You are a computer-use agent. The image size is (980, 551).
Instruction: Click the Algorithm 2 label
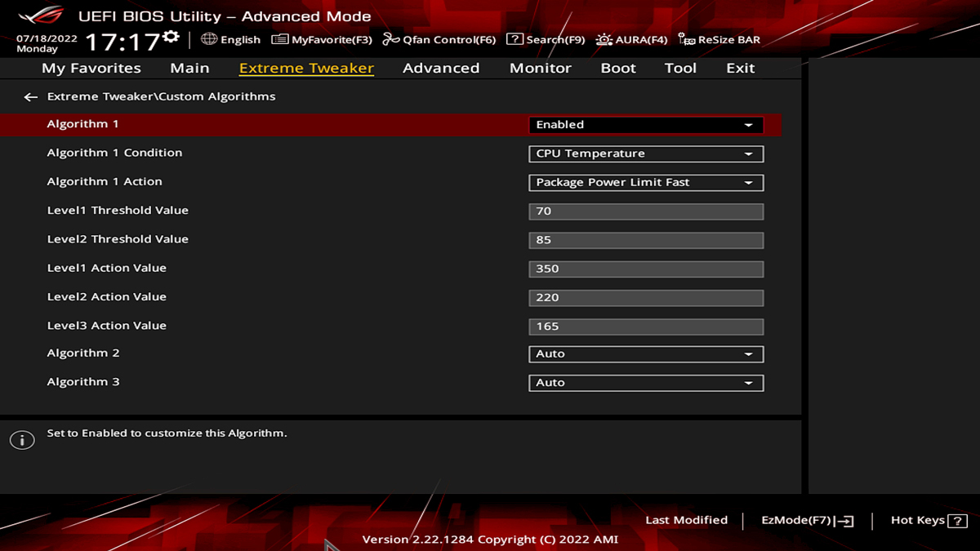tap(83, 353)
